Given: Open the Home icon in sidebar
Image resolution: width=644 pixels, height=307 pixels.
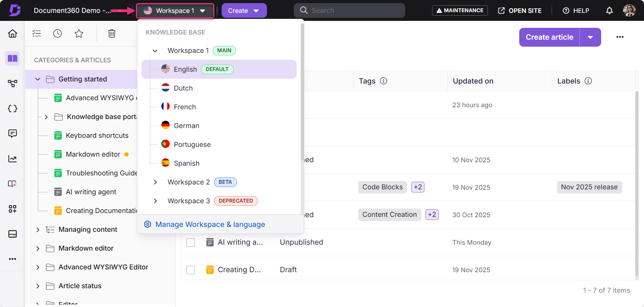Looking at the screenshot, I should [x=13, y=33].
